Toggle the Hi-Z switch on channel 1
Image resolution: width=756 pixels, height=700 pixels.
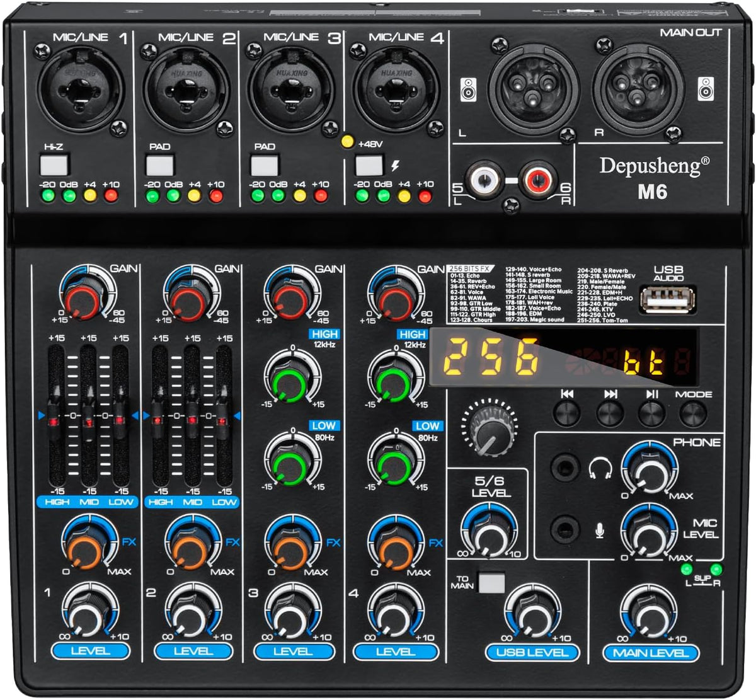pos(54,164)
